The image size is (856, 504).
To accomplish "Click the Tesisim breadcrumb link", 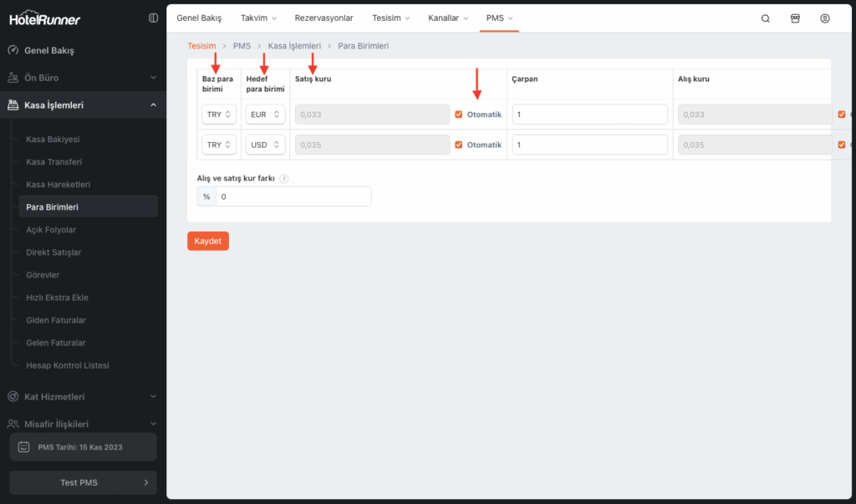I will click(x=201, y=46).
